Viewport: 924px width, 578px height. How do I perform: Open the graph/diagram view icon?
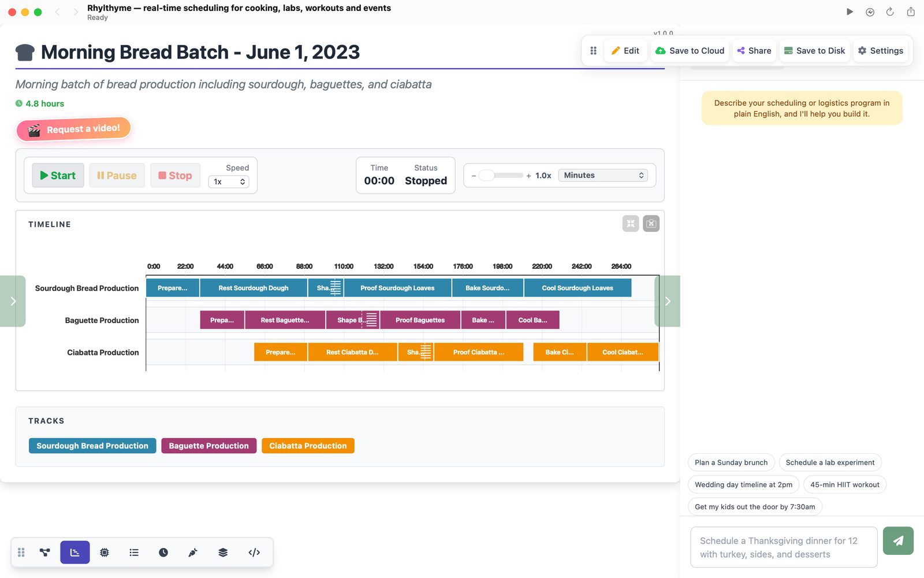click(44, 553)
